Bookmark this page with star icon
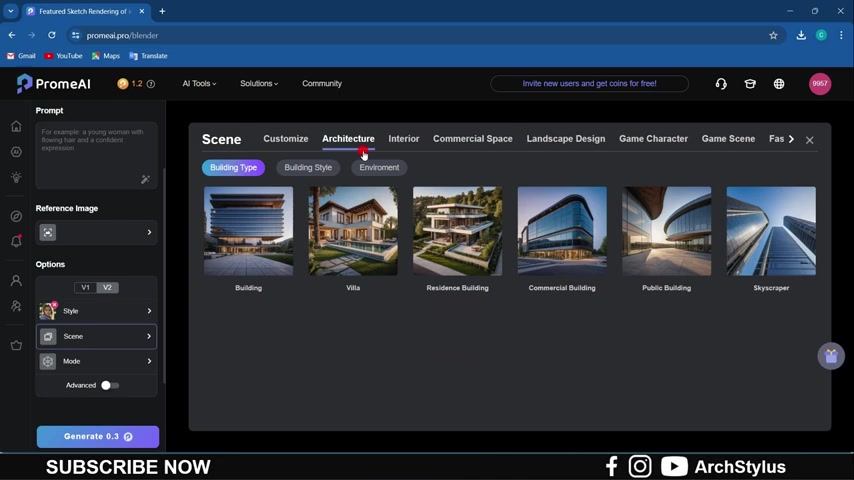Screen dimensions: 854x480 pyautogui.click(x=773, y=35)
